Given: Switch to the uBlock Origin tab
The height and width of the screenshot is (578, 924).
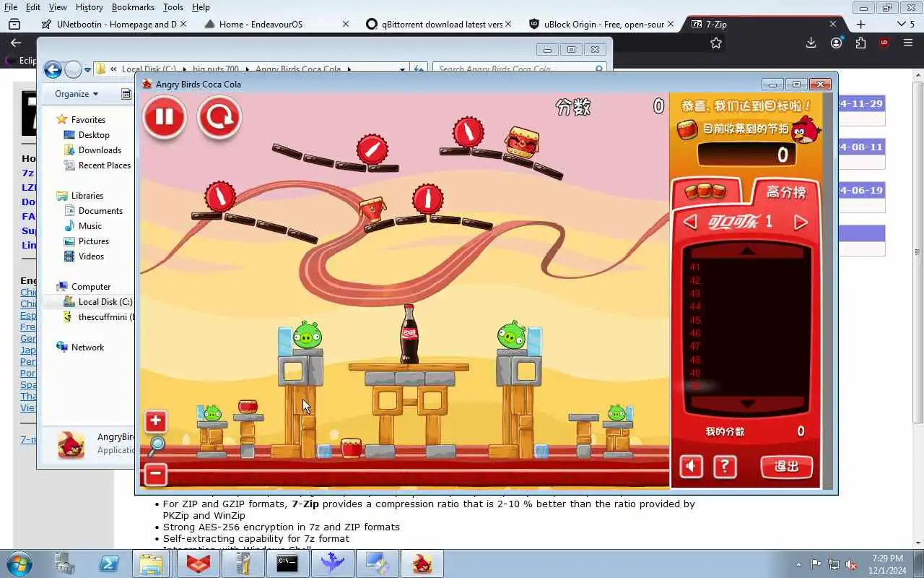Looking at the screenshot, I should click(x=601, y=24).
